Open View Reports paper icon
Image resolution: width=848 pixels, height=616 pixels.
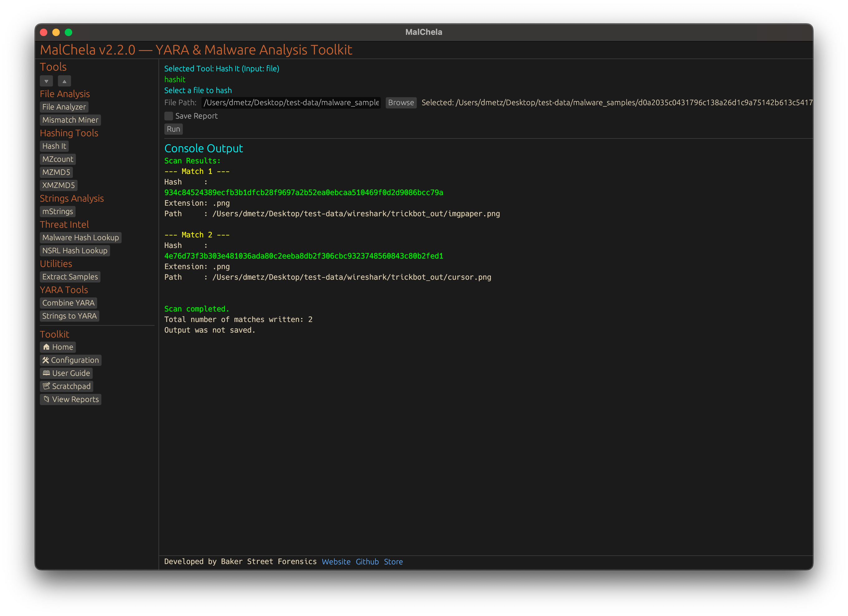coord(71,399)
